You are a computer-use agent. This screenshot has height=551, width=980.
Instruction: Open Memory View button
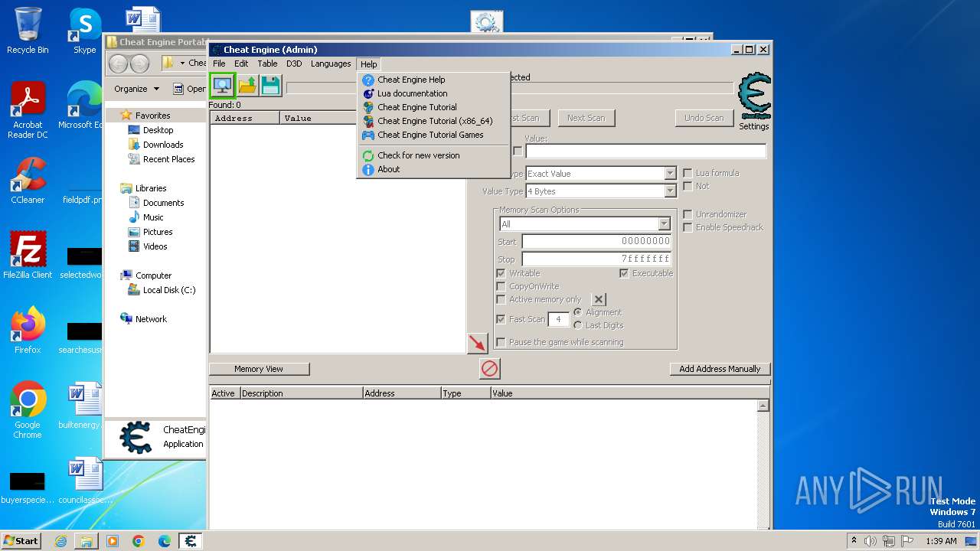coord(259,369)
